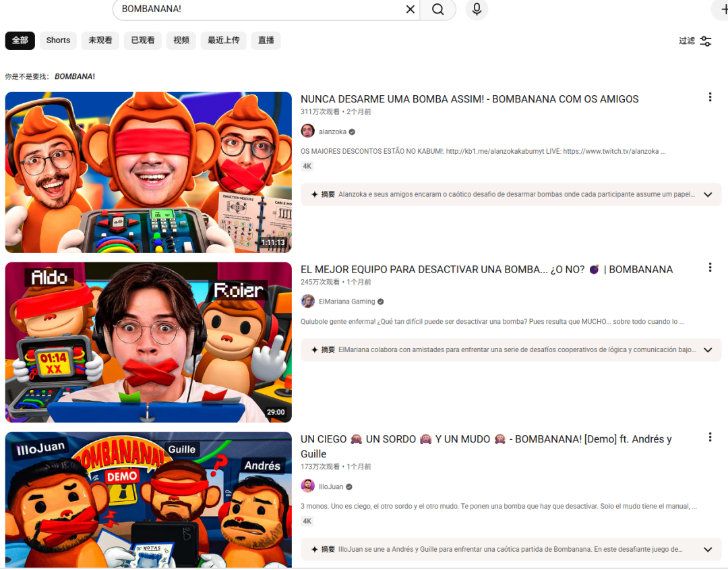Open video UN CIEGO UN SORDO Y UN MUDO

pyautogui.click(x=486, y=447)
